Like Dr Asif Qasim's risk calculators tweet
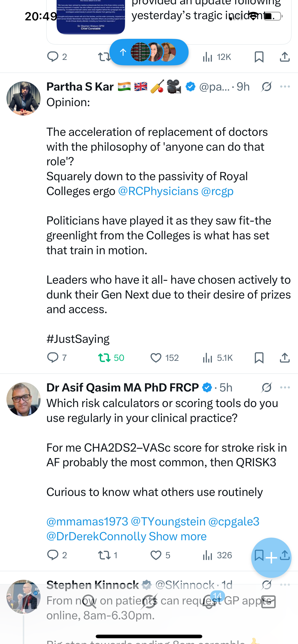 point(156,555)
